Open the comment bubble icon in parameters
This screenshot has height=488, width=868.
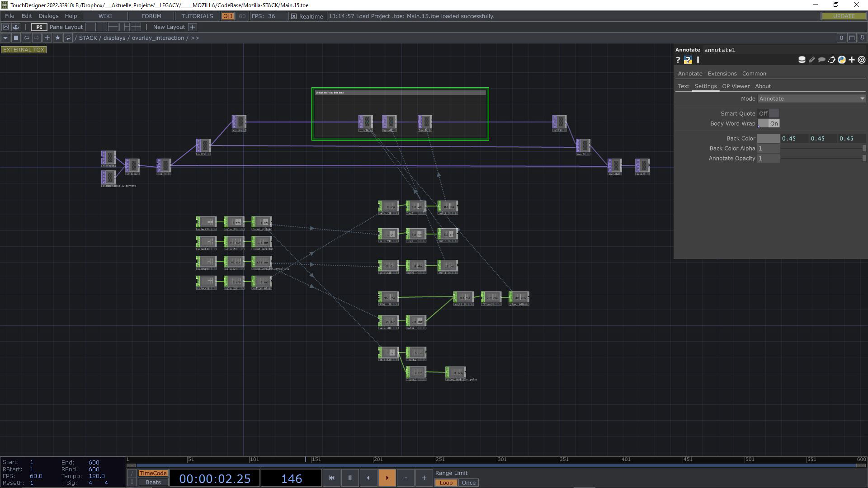coord(822,60)
